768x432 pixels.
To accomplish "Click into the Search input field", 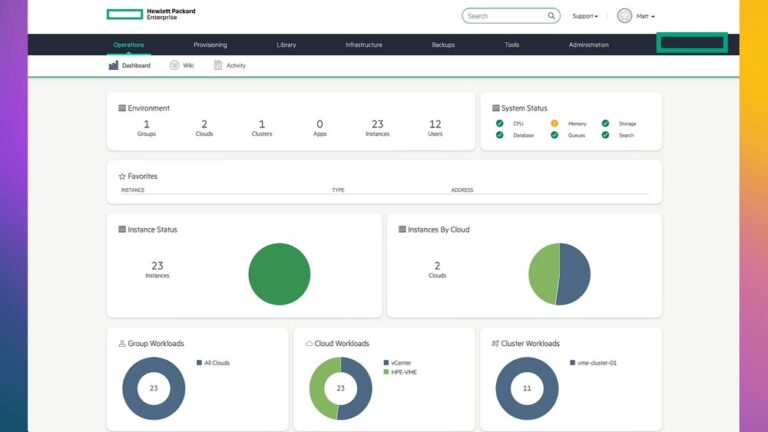I will (503, 16).
